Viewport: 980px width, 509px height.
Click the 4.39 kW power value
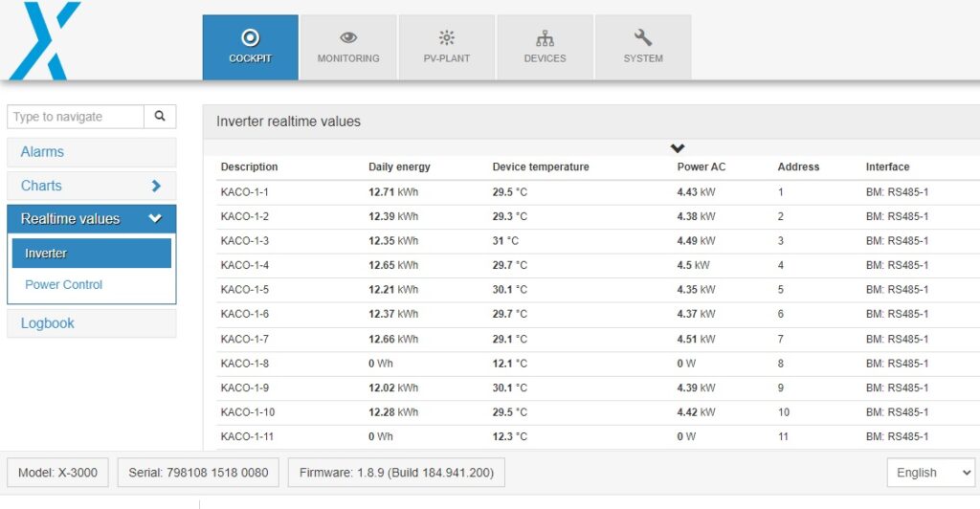coord(696,387)
